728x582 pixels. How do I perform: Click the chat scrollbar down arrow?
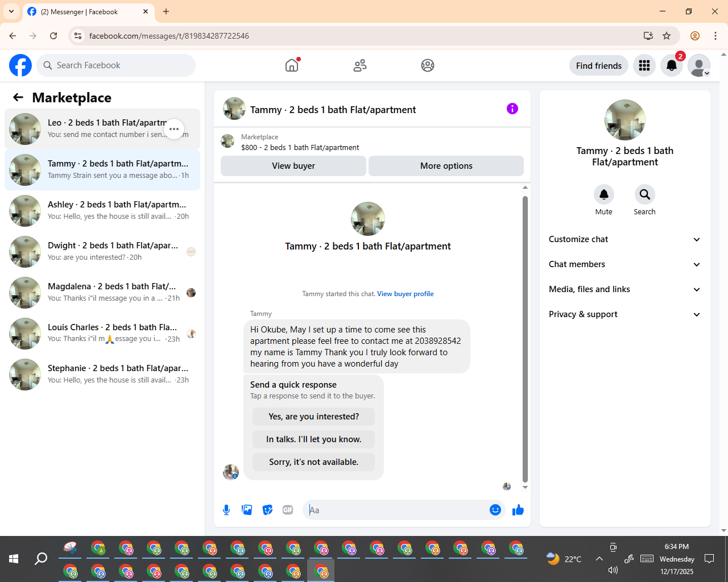click(x=525, y=487)
